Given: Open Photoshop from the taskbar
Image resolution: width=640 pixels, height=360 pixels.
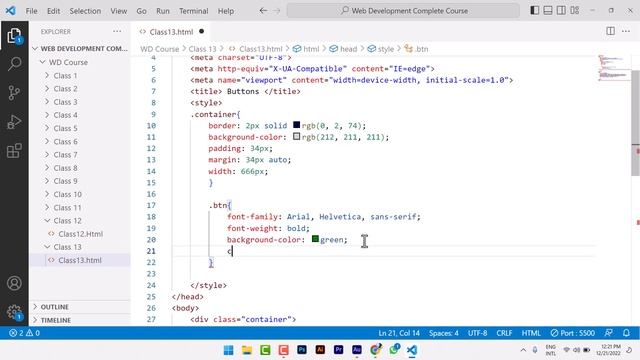Looking at the screenshot, I should click(302, 350).
